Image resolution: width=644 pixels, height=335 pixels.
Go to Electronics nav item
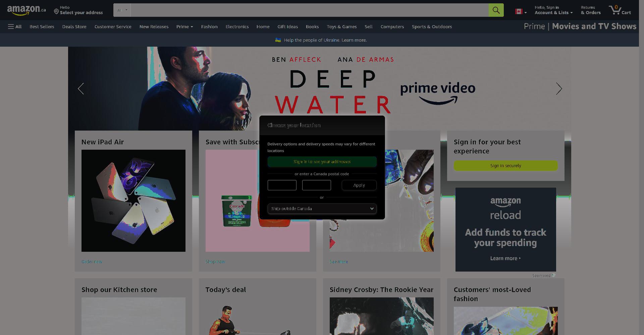tap(237, 27)
